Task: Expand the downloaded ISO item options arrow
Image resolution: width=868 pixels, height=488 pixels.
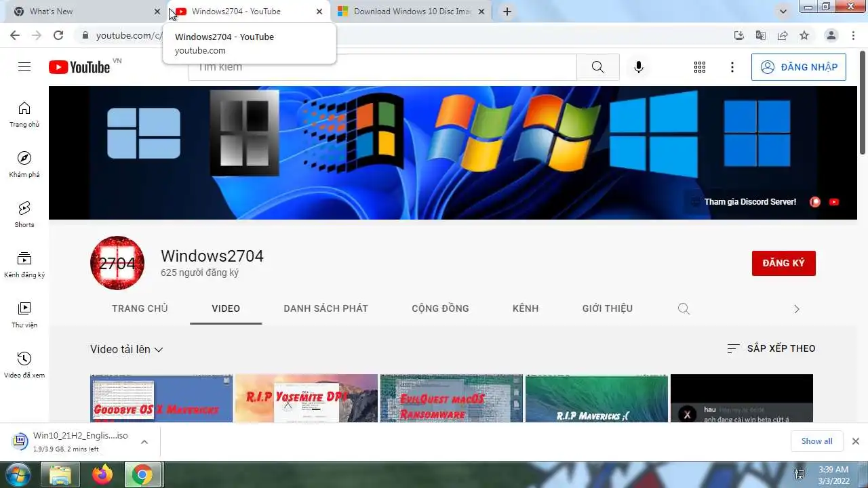Action: click(x=144, y=442)
